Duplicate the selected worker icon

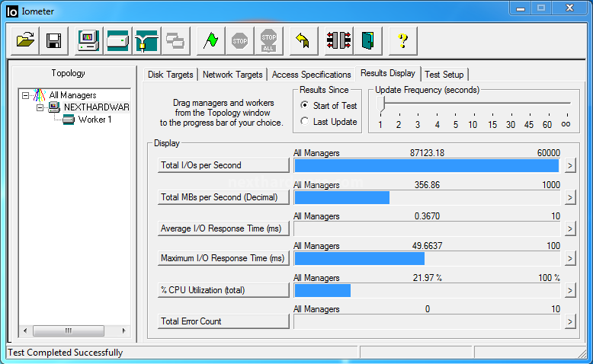[175, 41]
